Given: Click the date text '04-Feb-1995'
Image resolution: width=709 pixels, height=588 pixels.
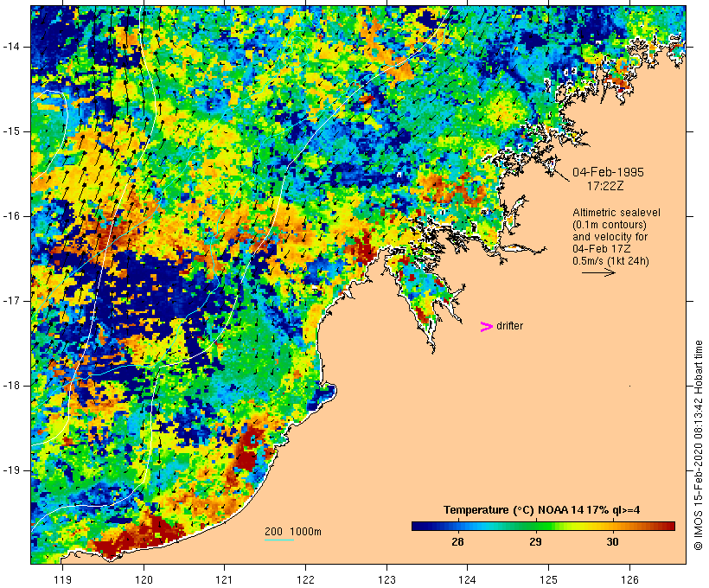Looking at the screenshot, I should tap(608, 172).
